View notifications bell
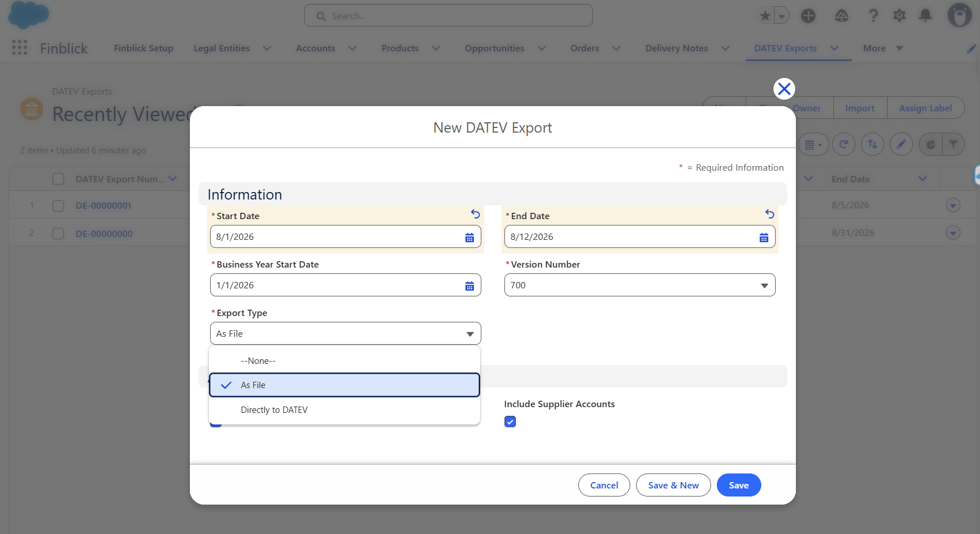The height and width of the screenshot is (534, 980). click(x=925, y=16)
